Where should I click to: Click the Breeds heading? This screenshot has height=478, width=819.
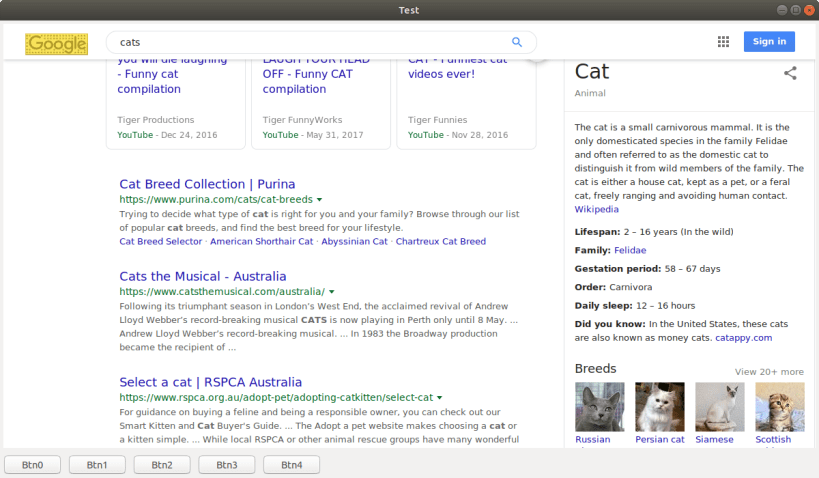(595, 369)
